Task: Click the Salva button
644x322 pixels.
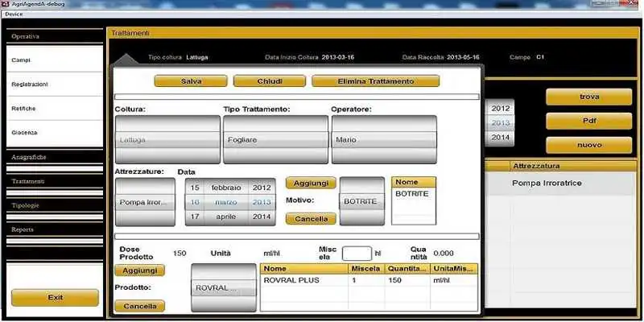Action: [x=192, y=81]
